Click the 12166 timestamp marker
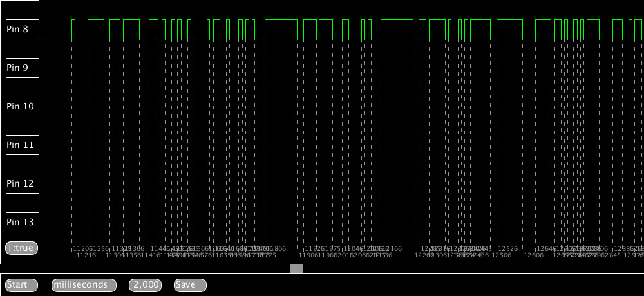This screenshot has height=296, width=644. click(392, 248)
